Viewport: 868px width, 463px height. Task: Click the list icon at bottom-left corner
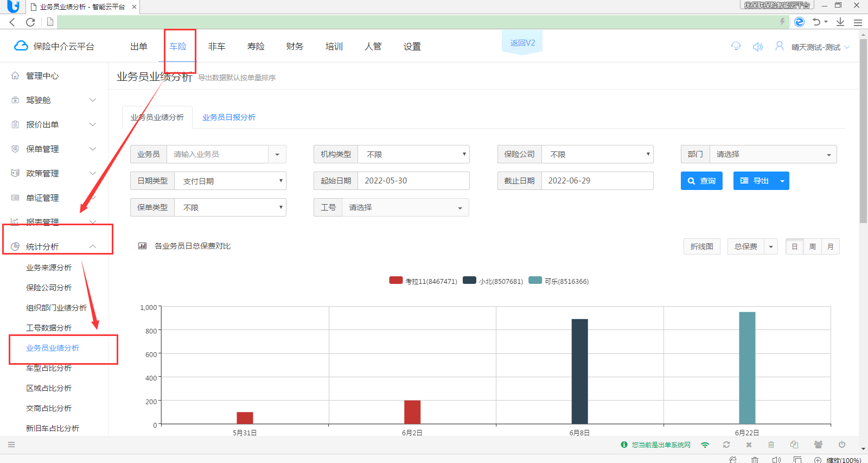tap(11, 445)
